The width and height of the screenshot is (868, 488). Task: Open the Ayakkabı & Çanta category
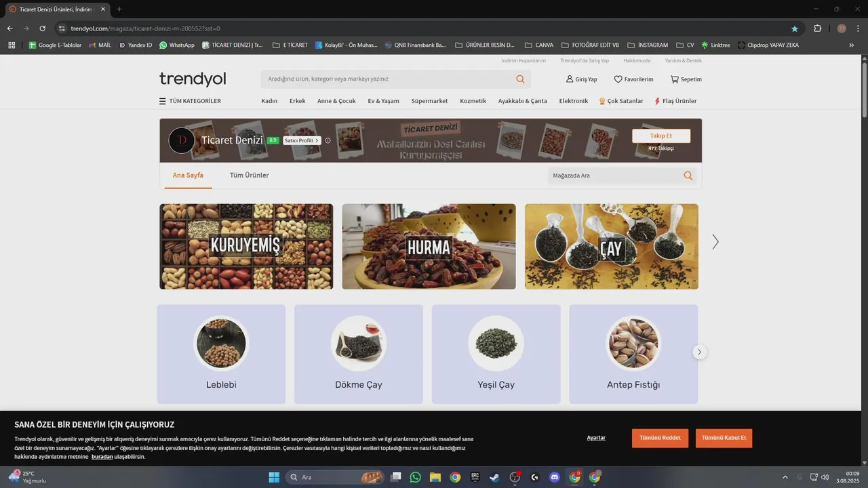point(522,101)
